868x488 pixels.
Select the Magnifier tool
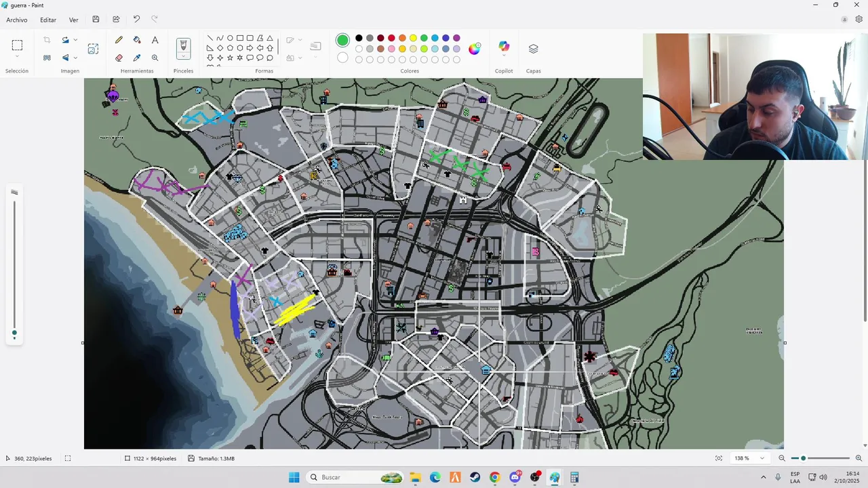[155, 58]
